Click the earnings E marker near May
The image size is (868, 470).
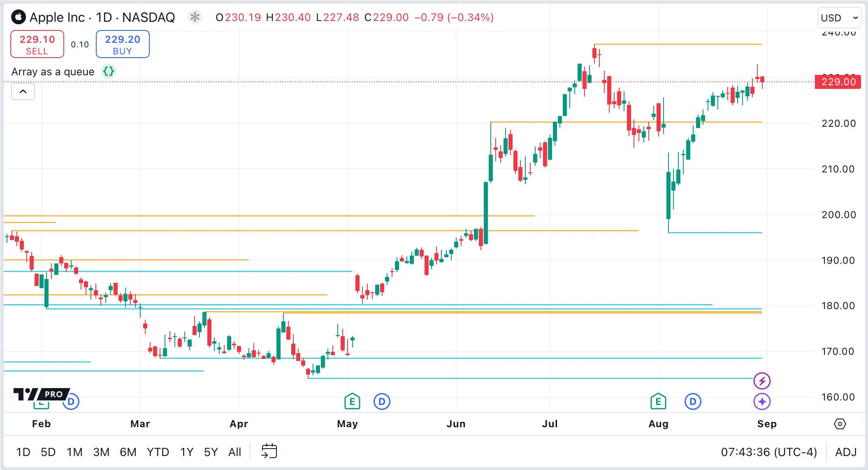pyautogui.click(x=352, y=401)
